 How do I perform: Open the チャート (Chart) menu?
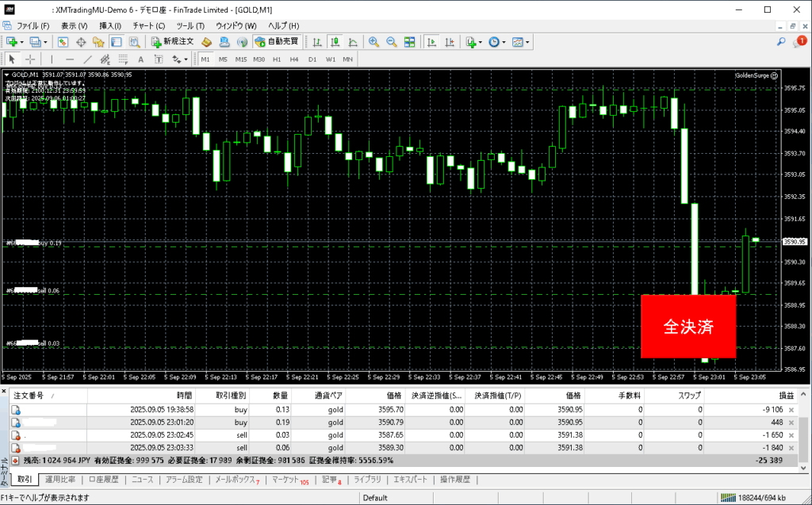[x=148, y=25]
